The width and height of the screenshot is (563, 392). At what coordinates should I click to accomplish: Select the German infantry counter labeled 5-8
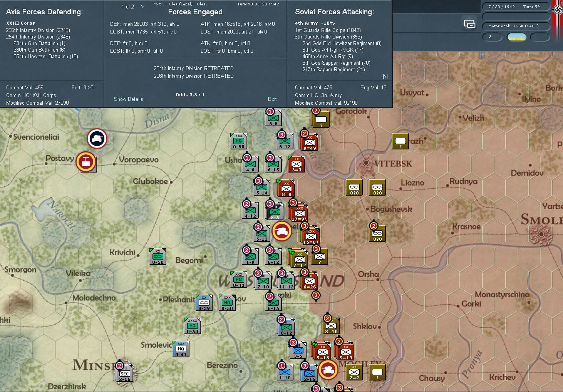tap(273, 118)
